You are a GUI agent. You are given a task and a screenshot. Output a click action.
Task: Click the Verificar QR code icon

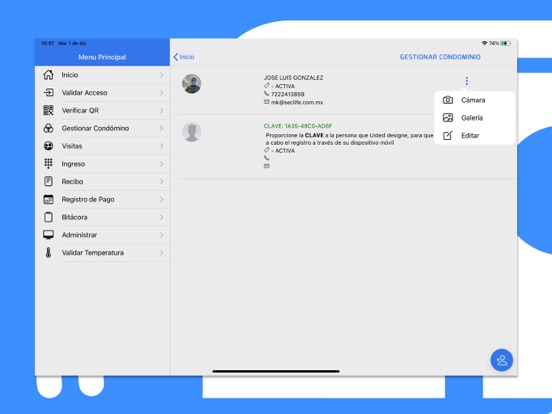click(48, 110)
